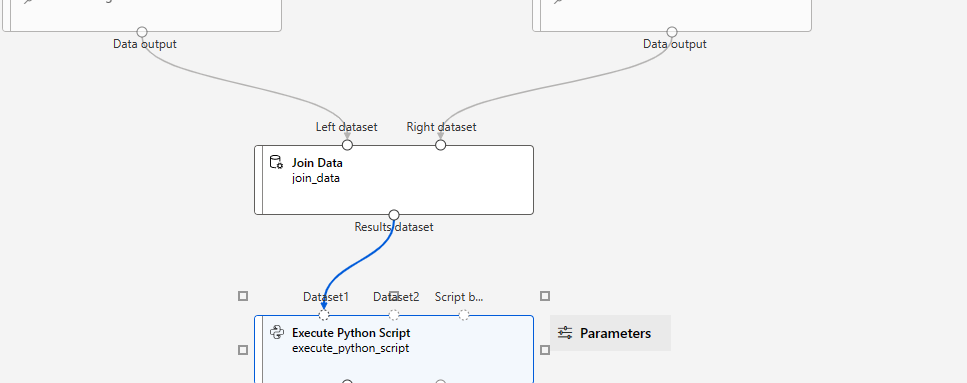967x383 pixels.
Task: Click the blue connector to Dataset1
Action: pyautogui.click(x=356, y=264)
